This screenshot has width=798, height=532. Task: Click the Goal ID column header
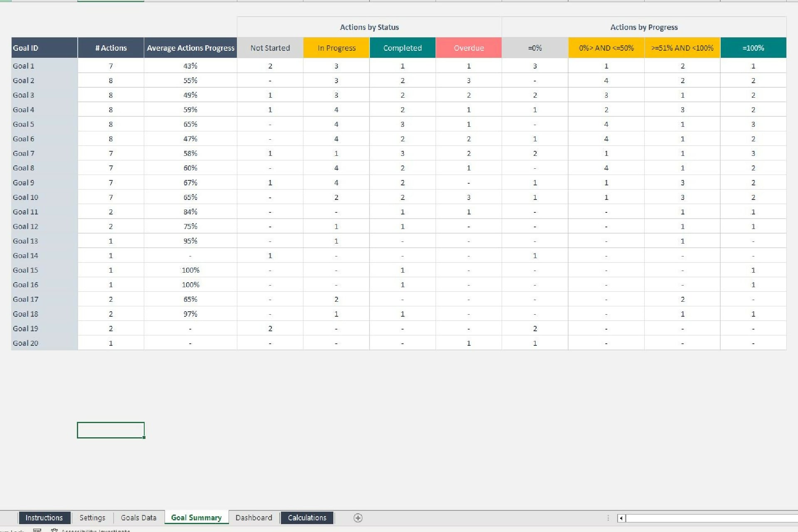pyautogui.click(x=44, y=47)
